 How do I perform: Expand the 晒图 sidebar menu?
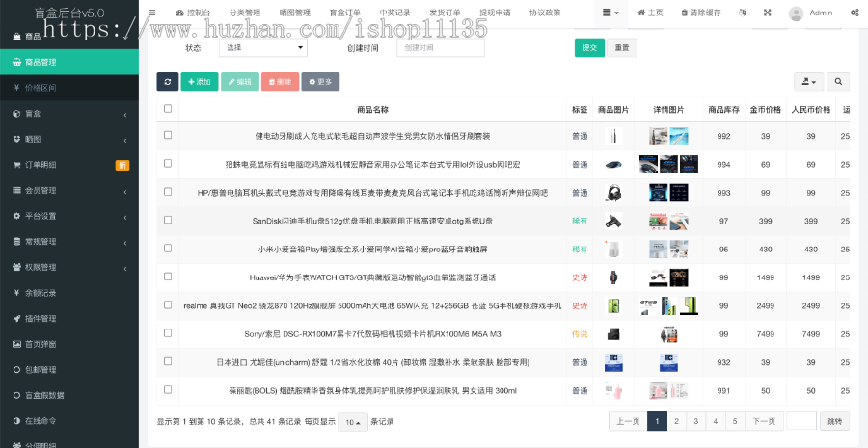click(x=69, y=139)
